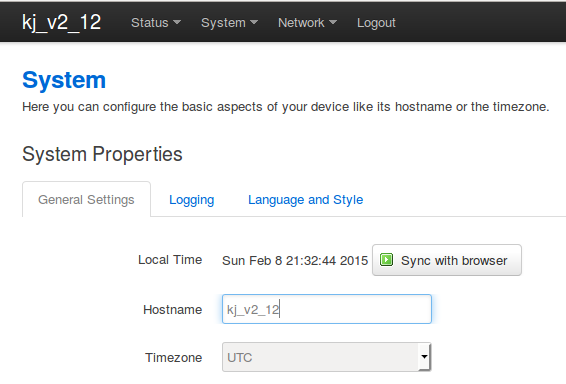
Task: Log out using the Logout link
Action: click(x=376, y=23)
